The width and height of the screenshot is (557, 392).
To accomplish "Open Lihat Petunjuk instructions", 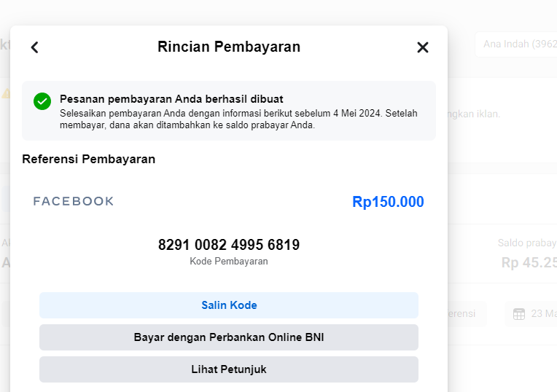I will pos(229,369).
